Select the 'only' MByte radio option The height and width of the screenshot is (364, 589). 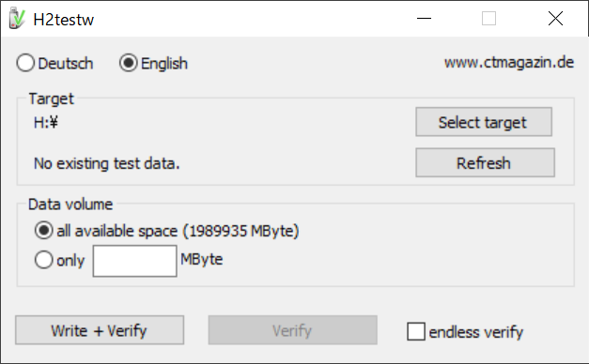coord(60,260)
